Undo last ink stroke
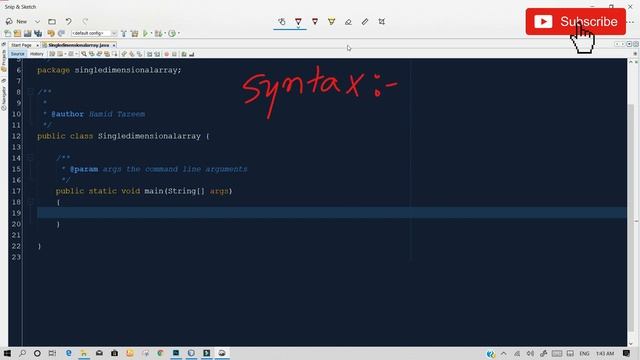 [x=69, y=21]
